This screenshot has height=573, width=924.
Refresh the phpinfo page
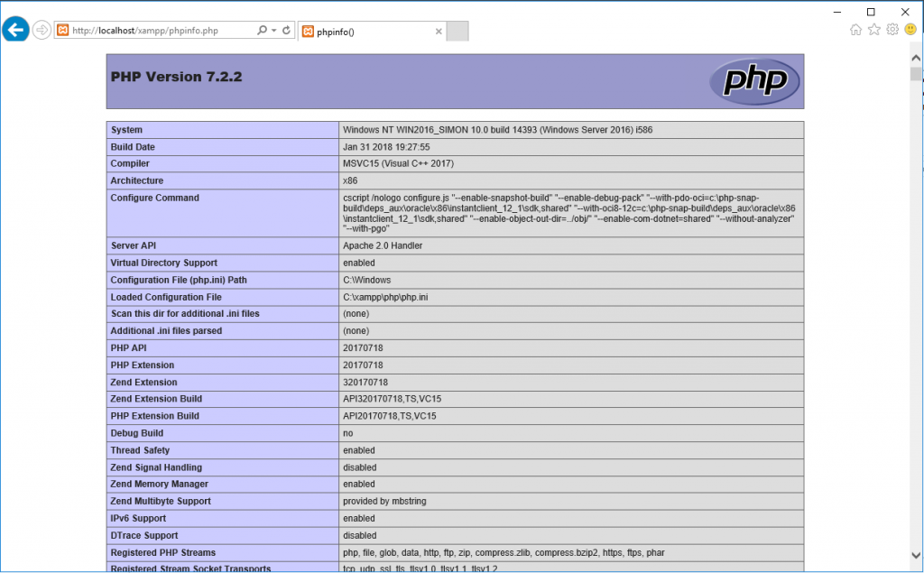tap(286, 30)
